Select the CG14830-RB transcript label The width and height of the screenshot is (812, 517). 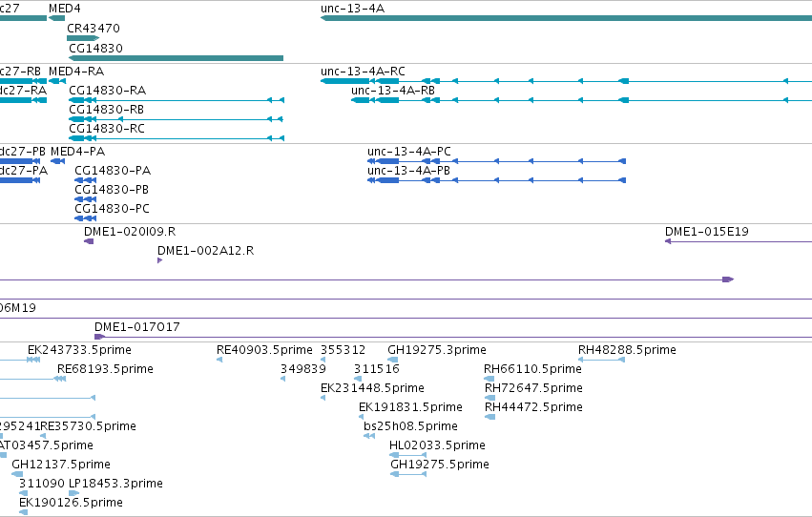tap(106, 109)
